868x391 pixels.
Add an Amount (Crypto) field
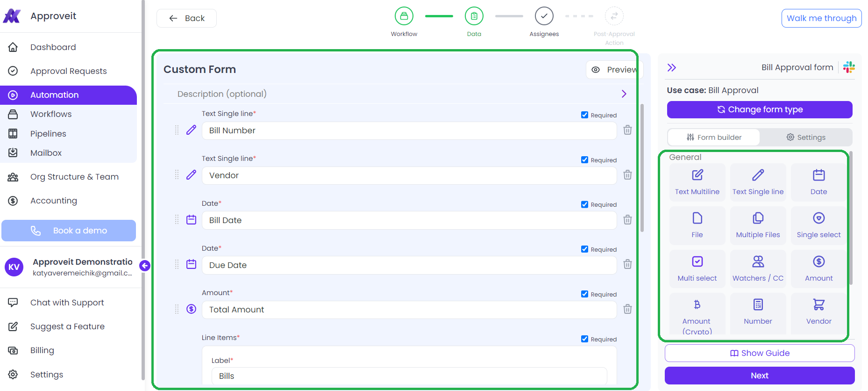click(697, 313)
